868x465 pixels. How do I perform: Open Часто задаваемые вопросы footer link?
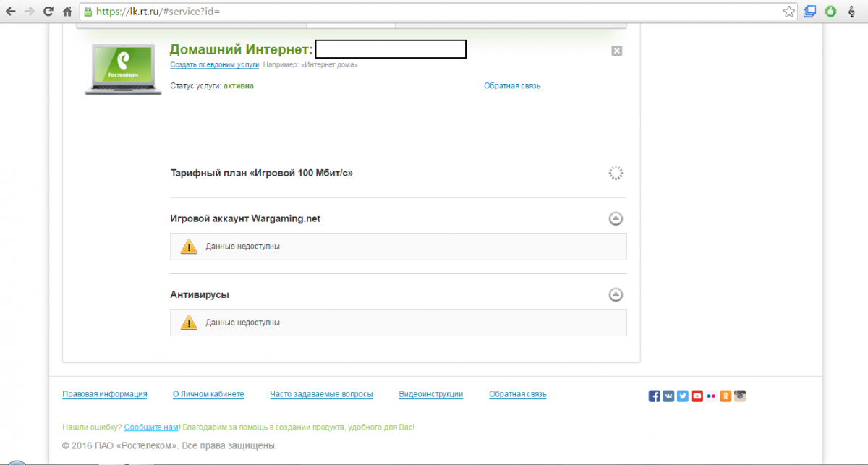[321, 394]
